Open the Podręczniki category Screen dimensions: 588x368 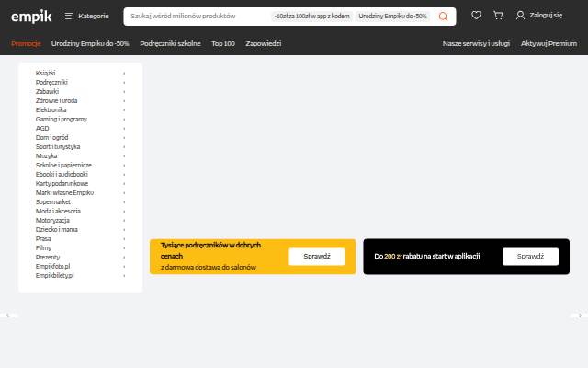click(51, 82)
